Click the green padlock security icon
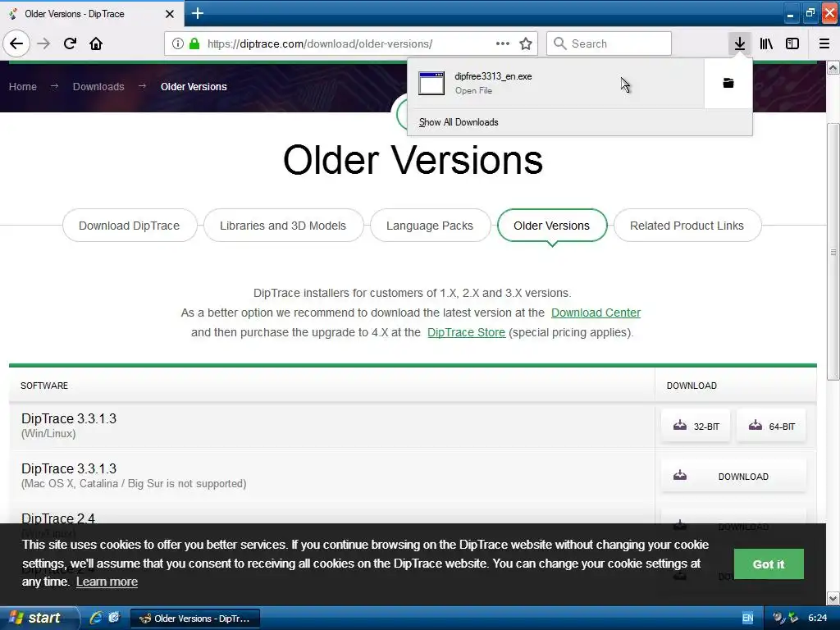The height and width of the screenshot is (630, 840). (194, 43)
